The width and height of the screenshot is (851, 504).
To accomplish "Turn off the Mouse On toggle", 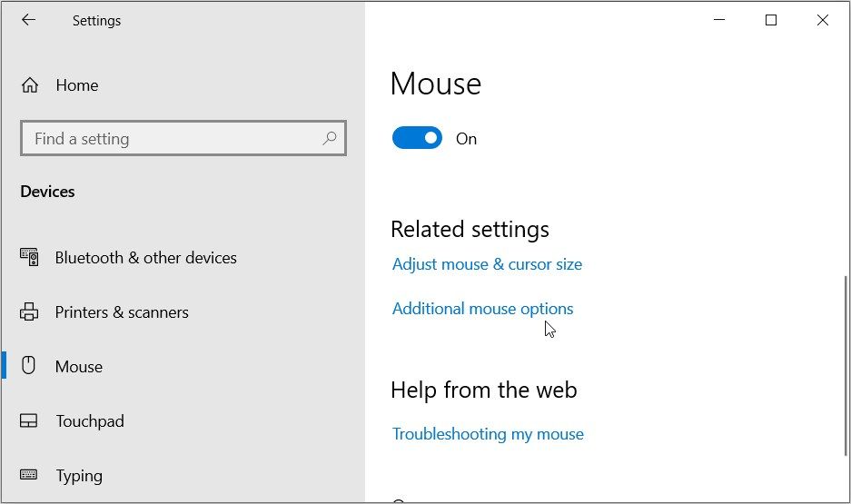I will 417,138.
